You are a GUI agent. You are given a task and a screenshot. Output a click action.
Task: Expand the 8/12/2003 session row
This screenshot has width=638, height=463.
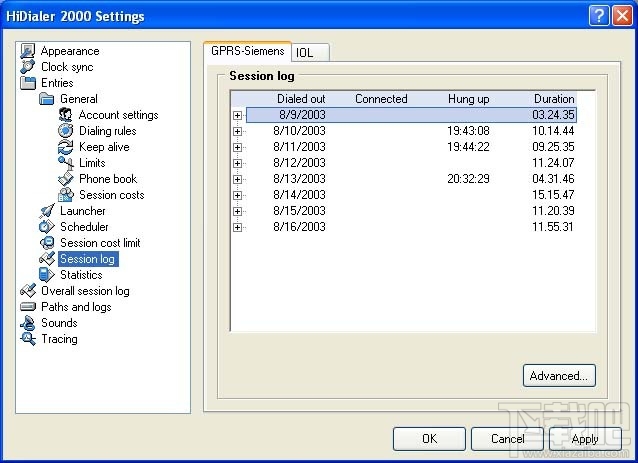(x=237, y=163)
